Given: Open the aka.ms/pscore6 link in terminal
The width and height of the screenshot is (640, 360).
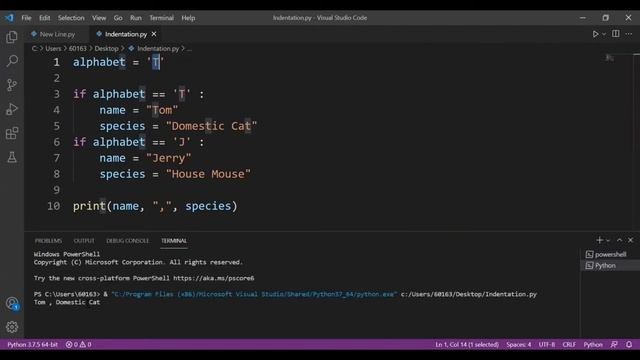Looking at the screenshot, I should click(x=213, y=278).
